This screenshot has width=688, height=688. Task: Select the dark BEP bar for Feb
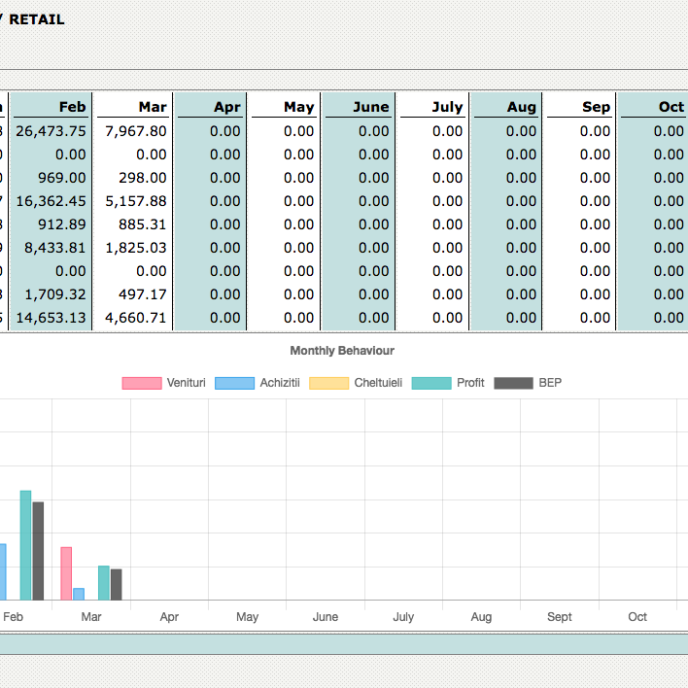(38, 550)
